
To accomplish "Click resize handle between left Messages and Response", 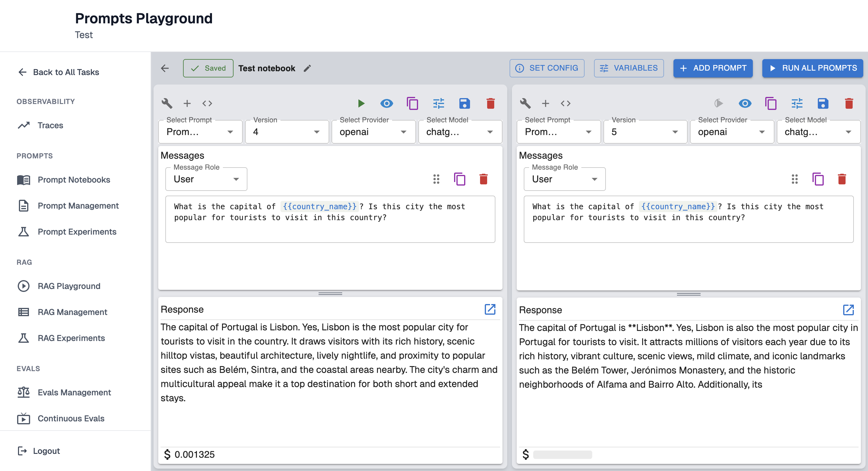I will point(330,294).
